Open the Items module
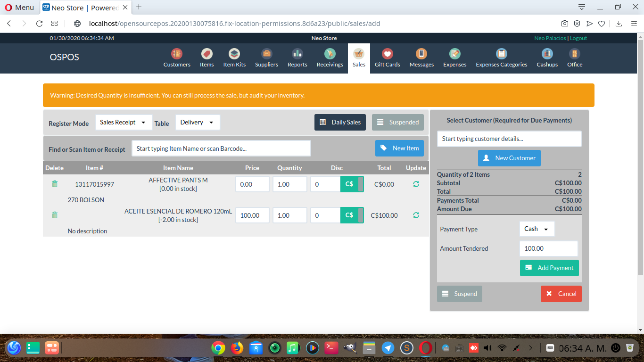 tap(206, 58)
